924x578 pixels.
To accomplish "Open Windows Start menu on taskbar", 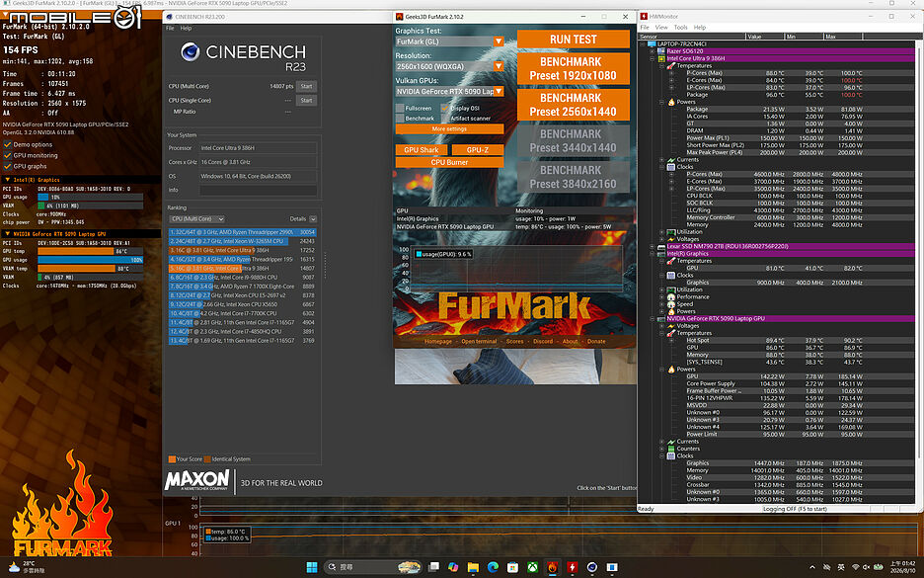I will point(312,567).
